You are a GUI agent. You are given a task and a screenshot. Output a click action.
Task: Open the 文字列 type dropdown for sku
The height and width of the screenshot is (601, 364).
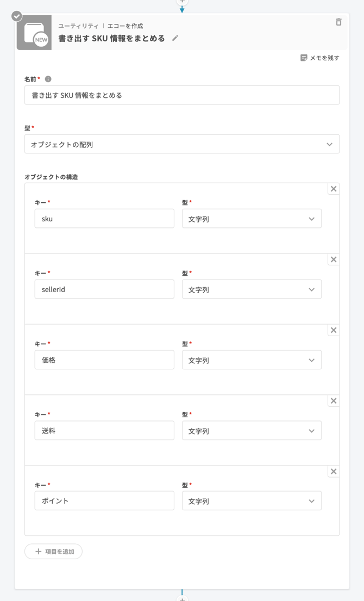pos(252,218)
